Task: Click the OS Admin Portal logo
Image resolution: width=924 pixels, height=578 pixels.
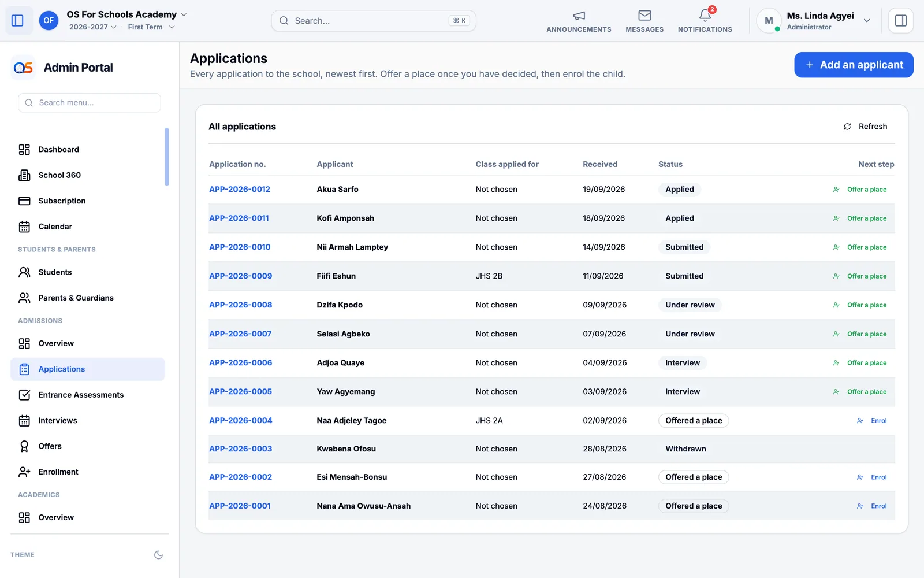Action: [x=23, y=68]
